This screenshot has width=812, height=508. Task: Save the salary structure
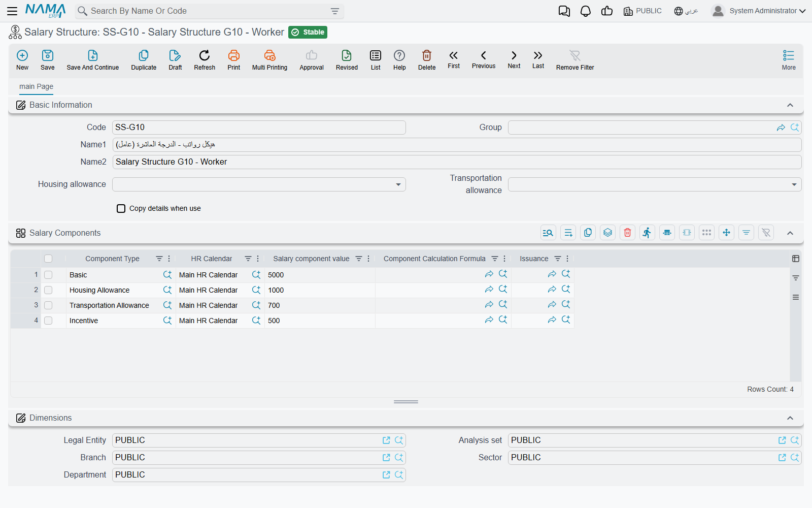click(48, 60)
